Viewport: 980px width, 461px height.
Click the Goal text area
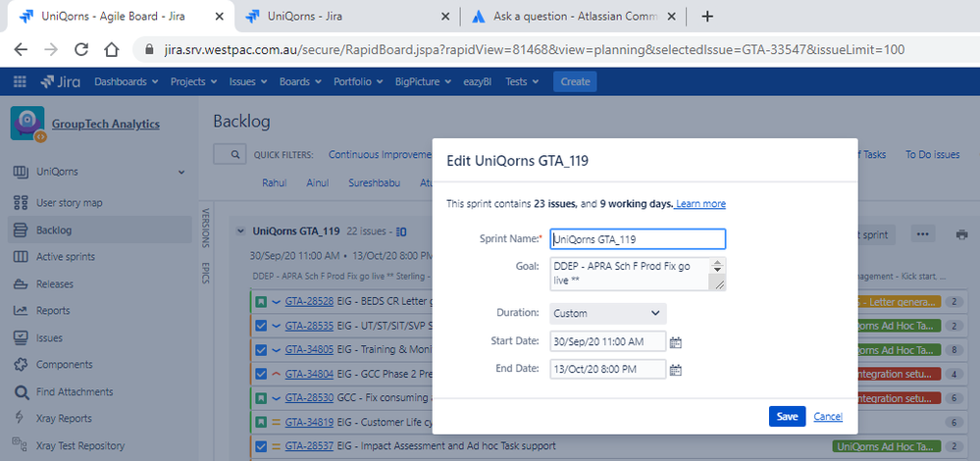point(638,274)
